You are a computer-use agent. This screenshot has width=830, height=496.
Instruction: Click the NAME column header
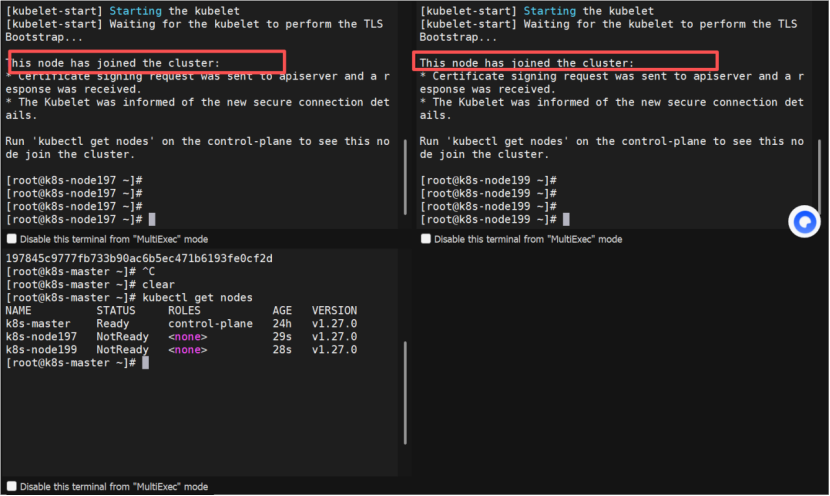(19, 310)
